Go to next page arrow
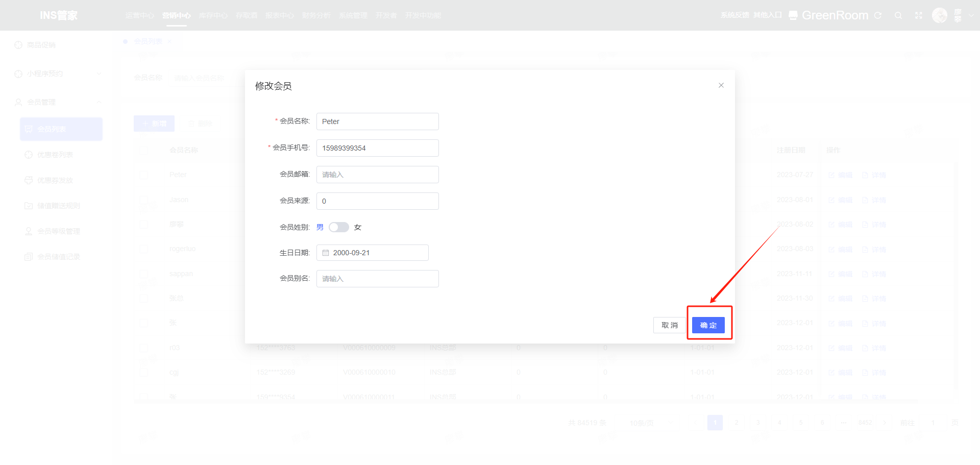The height and width of the screenshot is (465, 980). [x=885, y=423]
